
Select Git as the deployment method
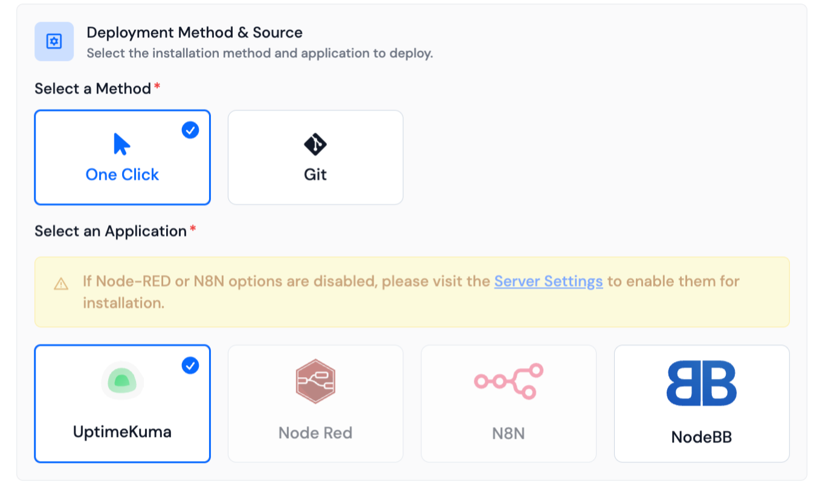click(x=315, y=157)
